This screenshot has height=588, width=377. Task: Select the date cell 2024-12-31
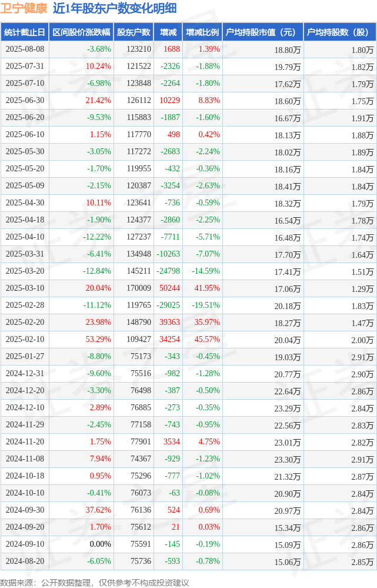pyautogui.click(x=25, y=374)
